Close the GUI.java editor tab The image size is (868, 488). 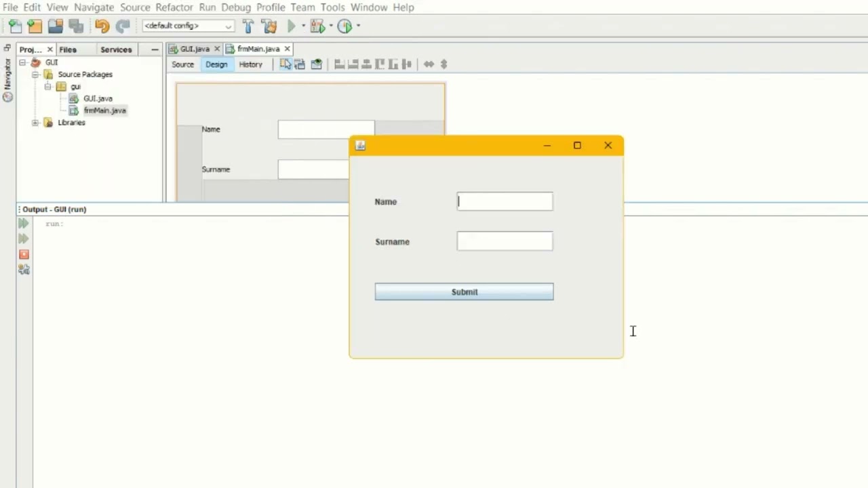pyautogui.click(x=217, y=49)
